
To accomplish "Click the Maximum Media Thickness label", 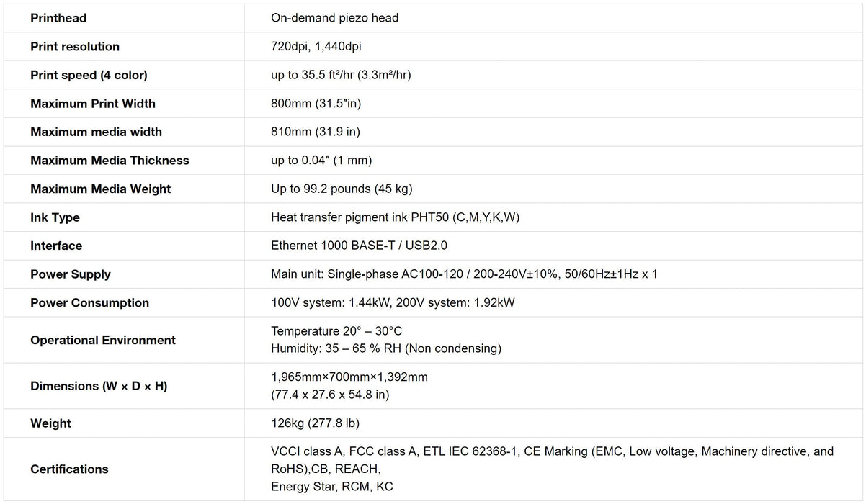I will click(x=110, y=161).
